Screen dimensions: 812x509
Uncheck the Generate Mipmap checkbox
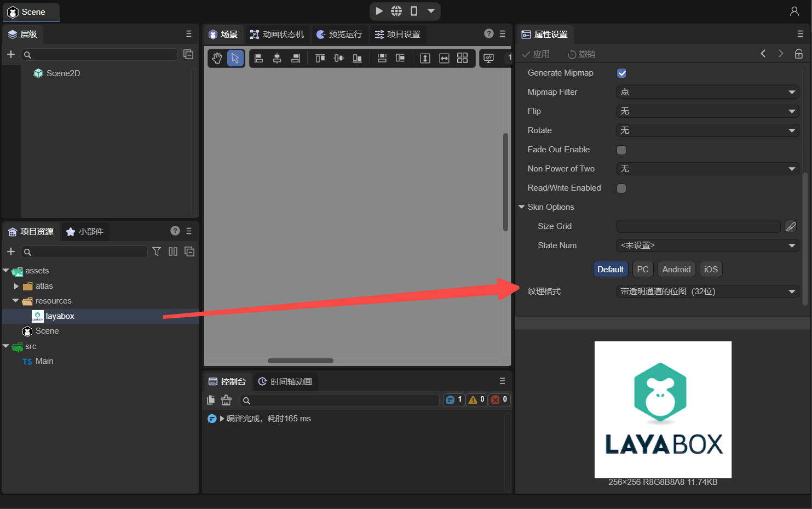(621, 73)
